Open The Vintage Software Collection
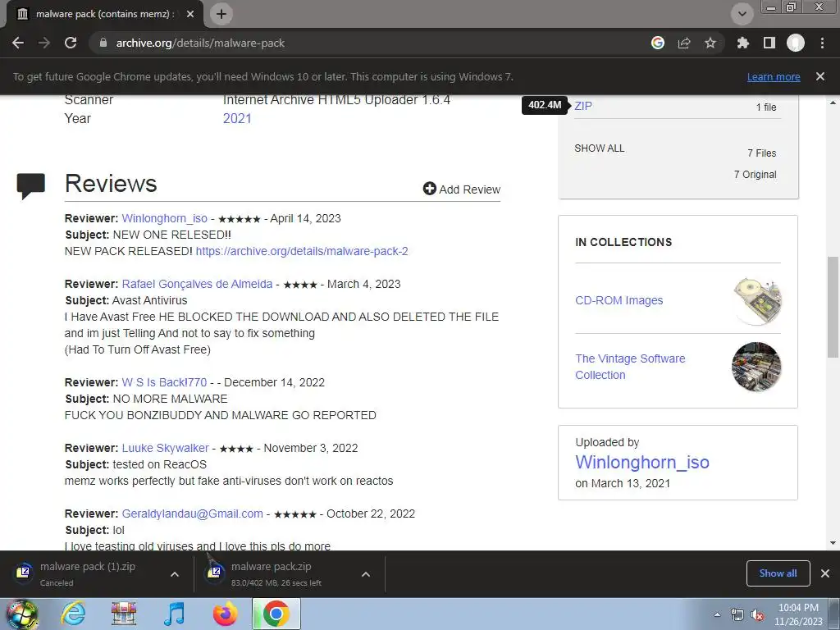Image resolution: width=840 pixels, height=630 pixels. click(630, 367)
